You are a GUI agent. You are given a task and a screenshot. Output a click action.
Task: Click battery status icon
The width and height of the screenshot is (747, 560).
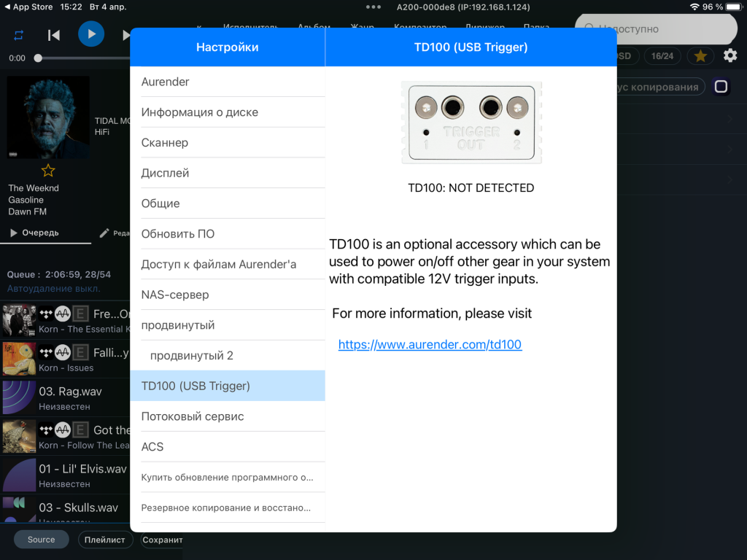click(x=734, y=7)
